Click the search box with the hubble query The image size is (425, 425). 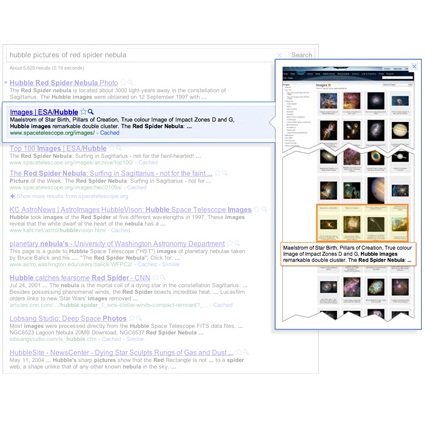[147, 55]
